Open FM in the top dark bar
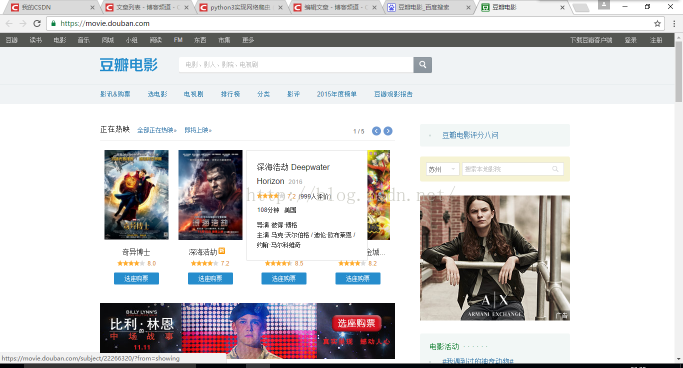 (178, 40)
